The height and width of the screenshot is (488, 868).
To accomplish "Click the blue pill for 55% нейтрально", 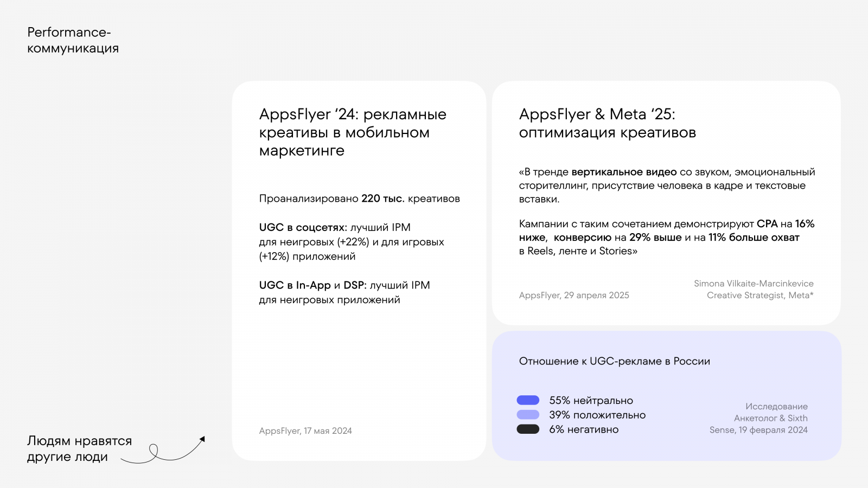I will pos(528,400).
